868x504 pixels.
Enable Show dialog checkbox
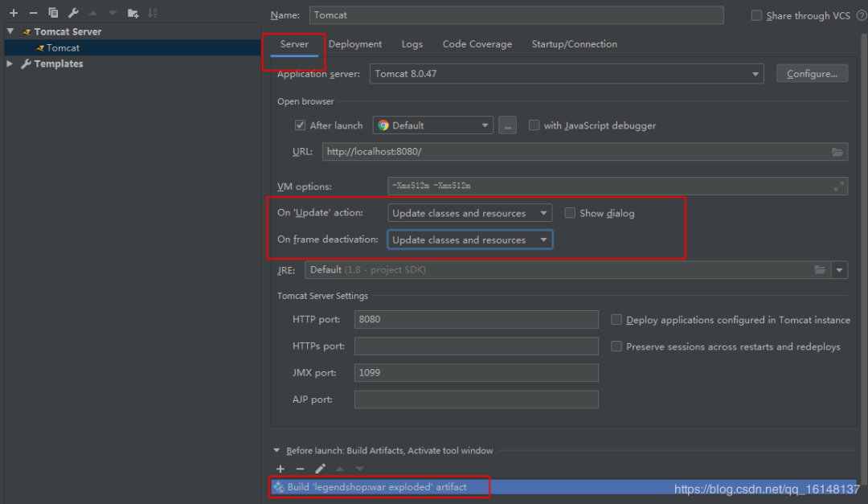pos(570,213)
